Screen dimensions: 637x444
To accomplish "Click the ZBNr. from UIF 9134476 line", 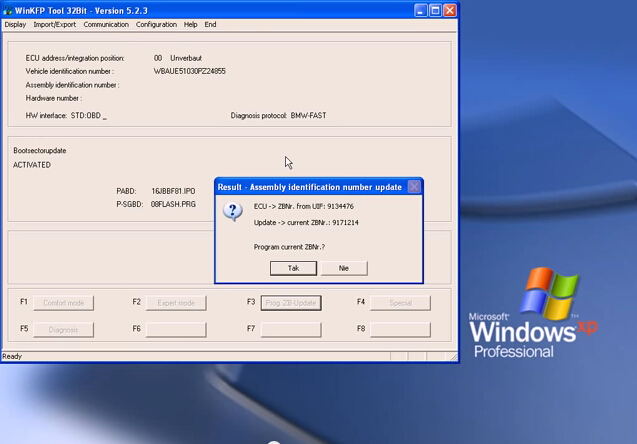I will 303,206.
